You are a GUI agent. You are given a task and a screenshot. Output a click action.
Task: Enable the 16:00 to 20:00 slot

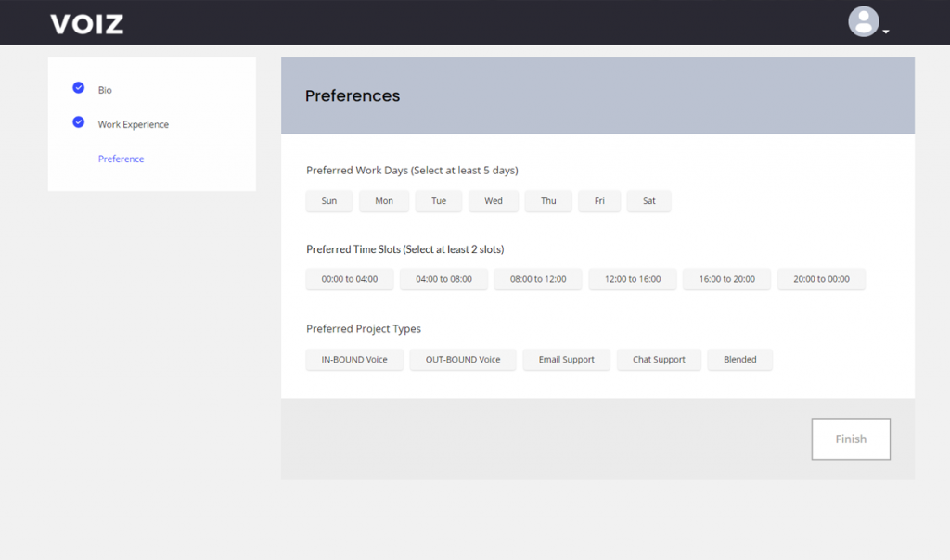click(727, 279)
